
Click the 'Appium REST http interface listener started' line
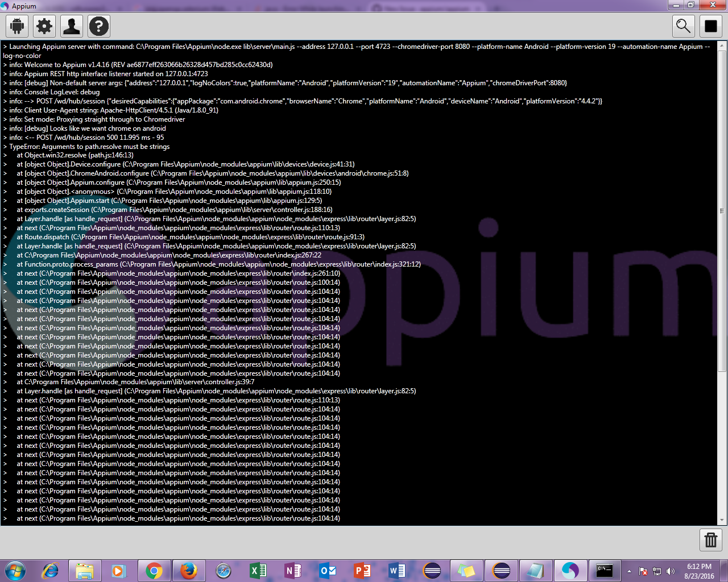point(105,74)
